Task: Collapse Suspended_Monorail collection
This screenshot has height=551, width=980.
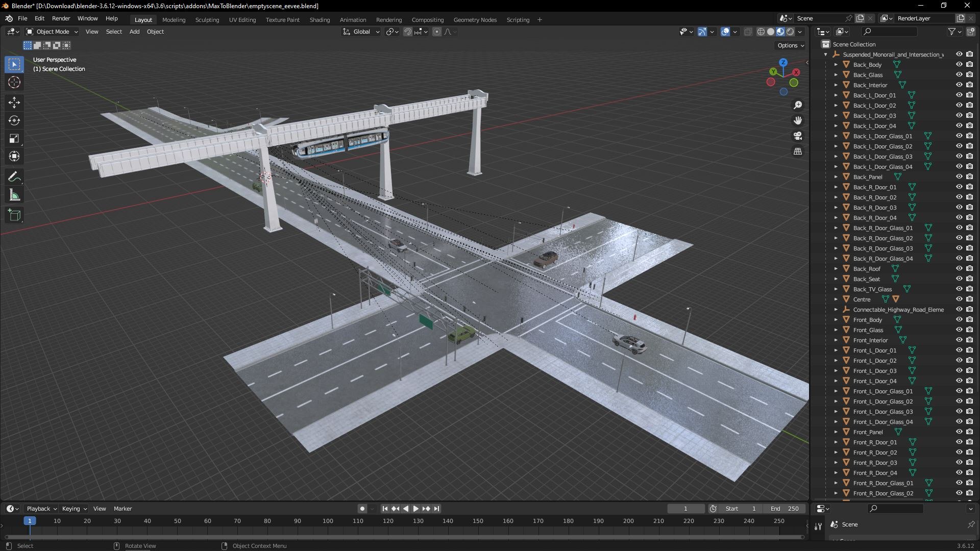Action: pos(826,55)
